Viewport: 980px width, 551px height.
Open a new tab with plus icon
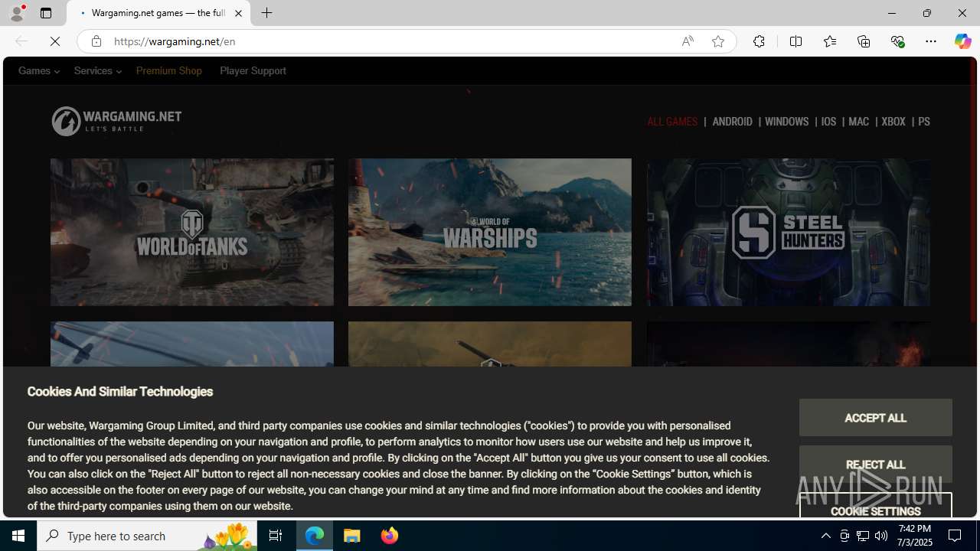click(266, 13)
